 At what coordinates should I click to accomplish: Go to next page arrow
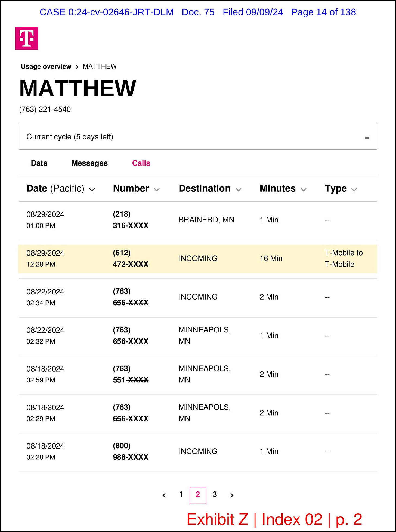232,495
